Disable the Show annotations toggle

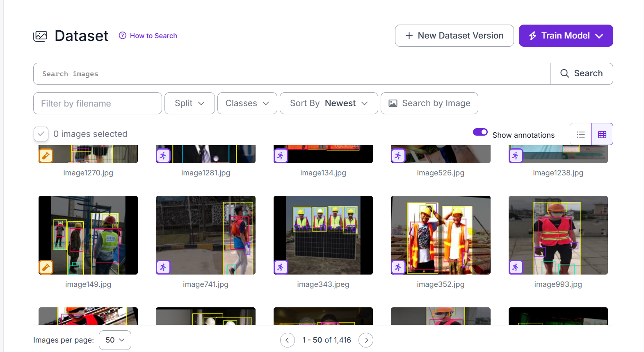click(480, 132)
